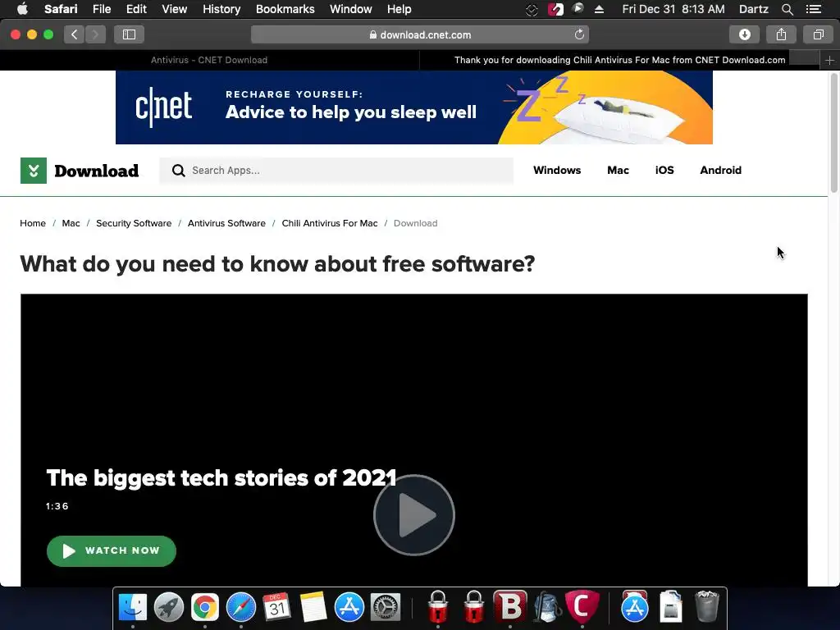Go back with Safari's back arrow
The width and height of the screenshot is (840, 630).
(74, 34)
